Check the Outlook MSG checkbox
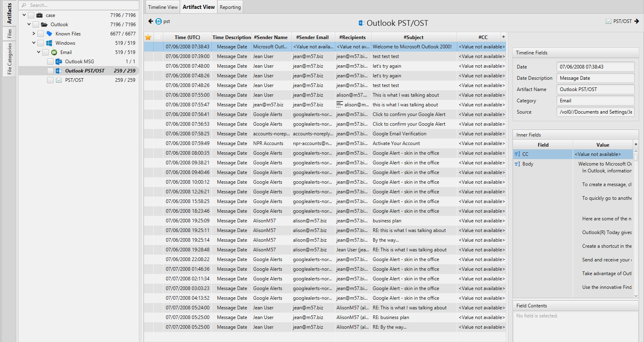 pyautogui.click(x=50, y=62)
